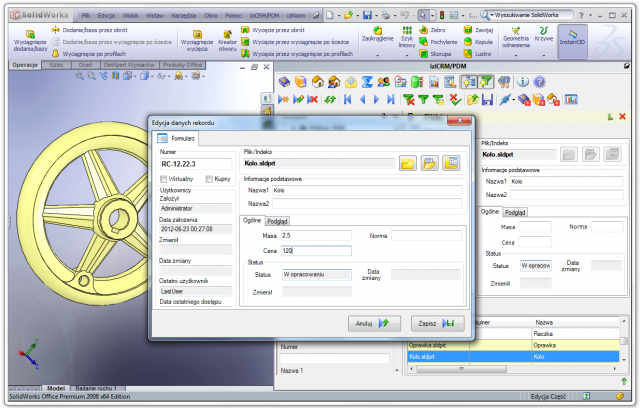The image size is (640, 408).
Task: Click the red X green check icon
Action: point(455,99)
